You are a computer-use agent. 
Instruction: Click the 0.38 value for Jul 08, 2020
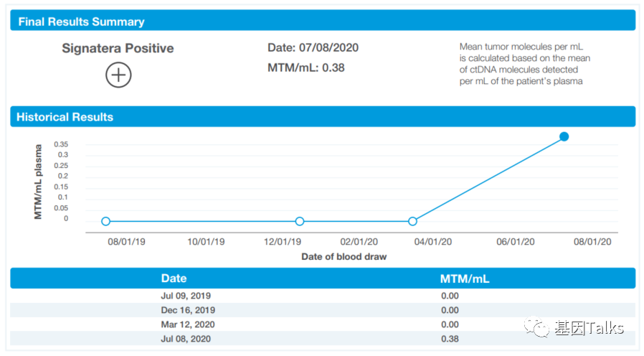point(450,339)
